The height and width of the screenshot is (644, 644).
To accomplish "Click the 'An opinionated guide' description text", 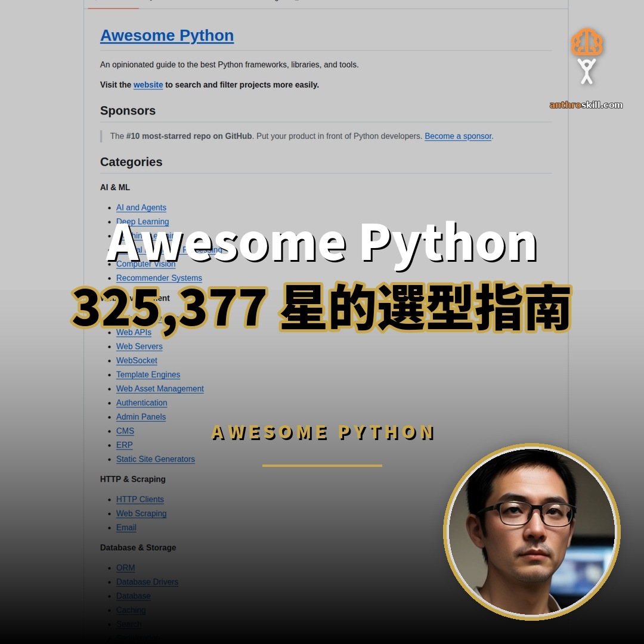I will point(229,64).
